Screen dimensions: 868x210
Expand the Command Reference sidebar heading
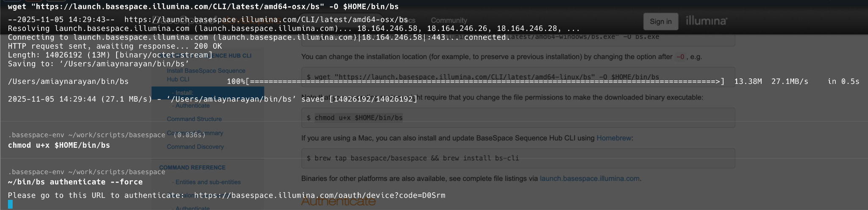(x=192, y=167)
